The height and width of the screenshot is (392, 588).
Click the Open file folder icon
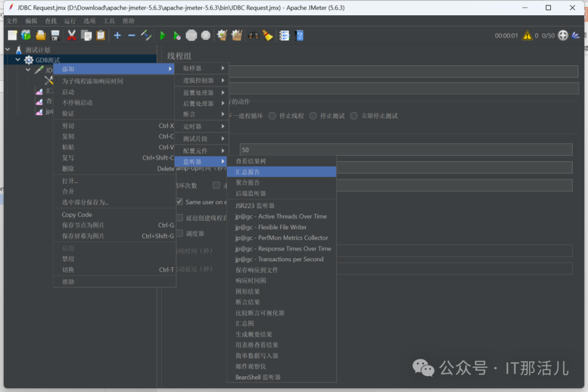click(40, 35)
